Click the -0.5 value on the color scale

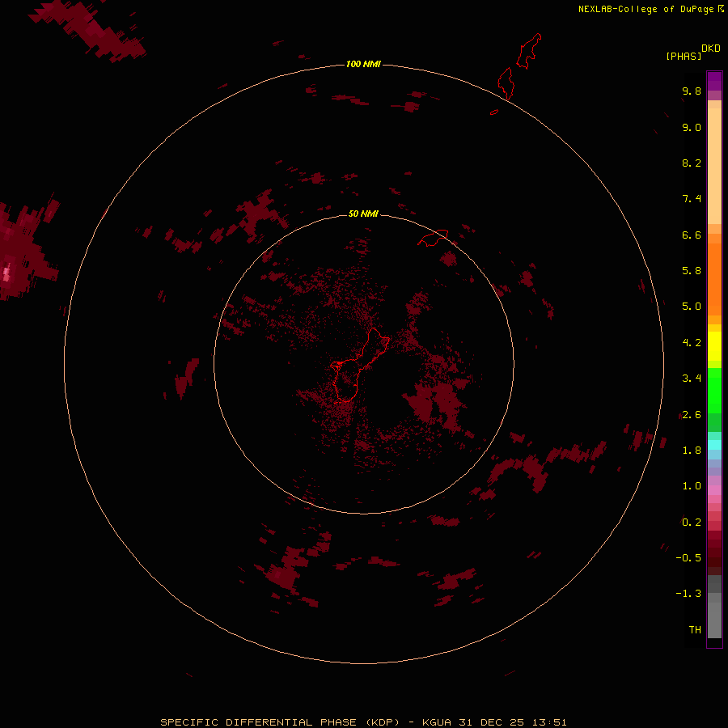pos(688,558)
